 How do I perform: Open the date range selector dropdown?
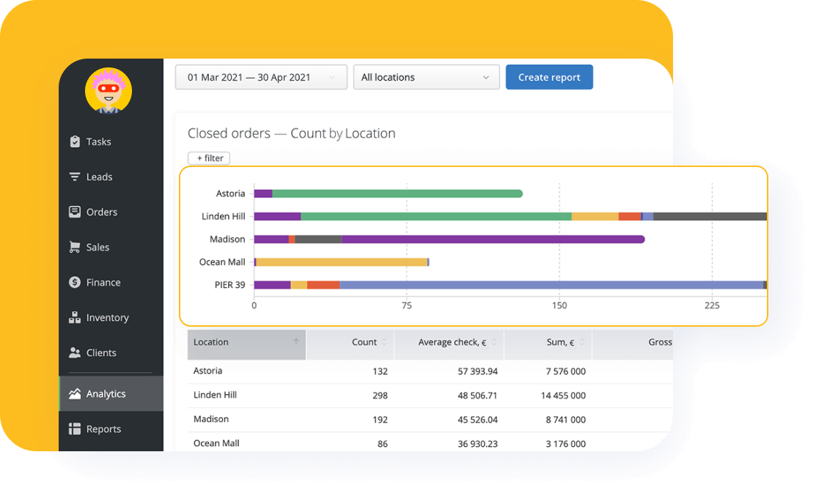coord(260,77)
